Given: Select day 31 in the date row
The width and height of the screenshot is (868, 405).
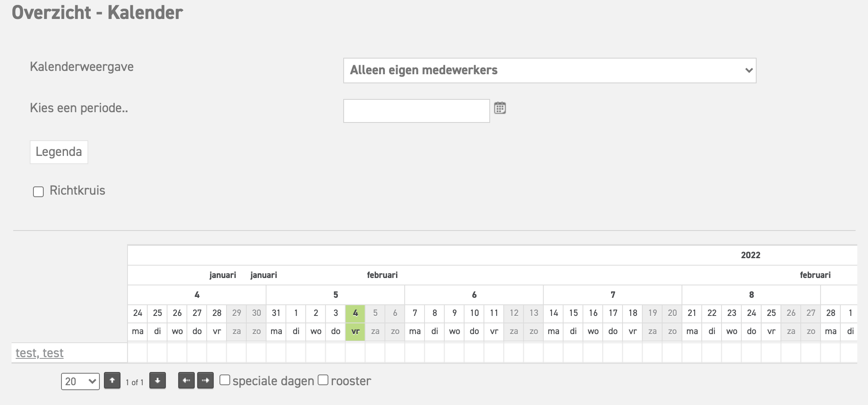Looking at the screenshot, I should 276,313.
